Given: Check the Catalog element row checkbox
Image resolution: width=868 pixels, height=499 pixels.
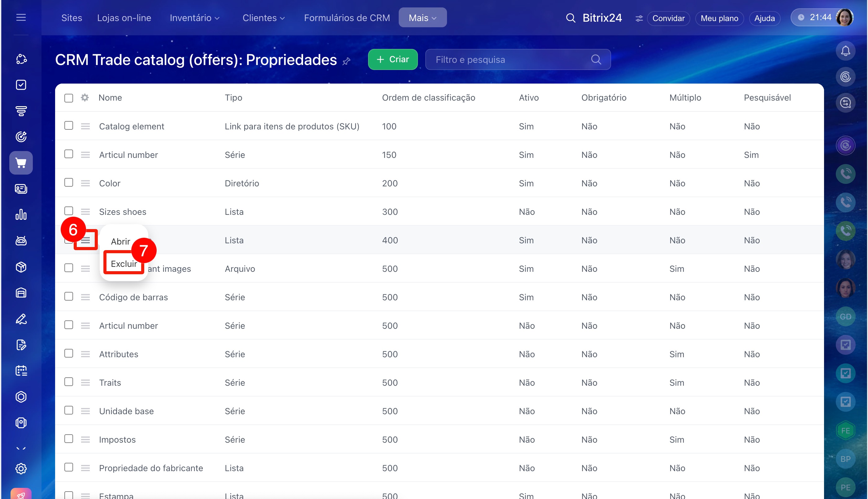Looking at the screenshot, I should 68,126.
